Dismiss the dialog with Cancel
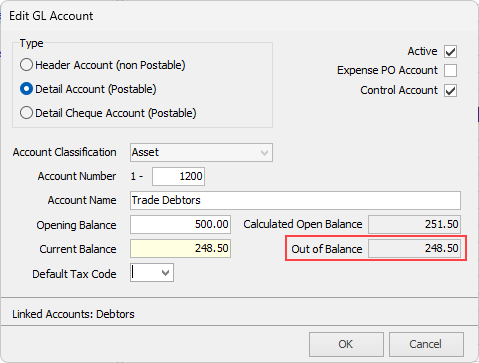479x363 pixels. [x=426, y=344]
